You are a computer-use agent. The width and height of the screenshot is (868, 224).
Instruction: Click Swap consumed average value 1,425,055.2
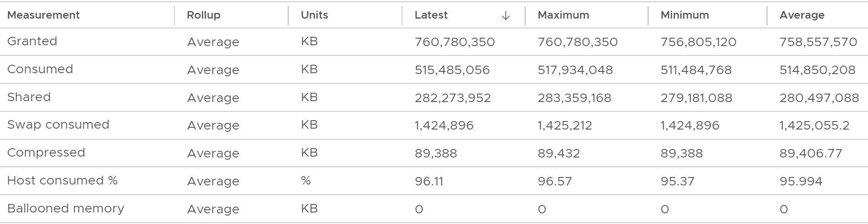814,126
